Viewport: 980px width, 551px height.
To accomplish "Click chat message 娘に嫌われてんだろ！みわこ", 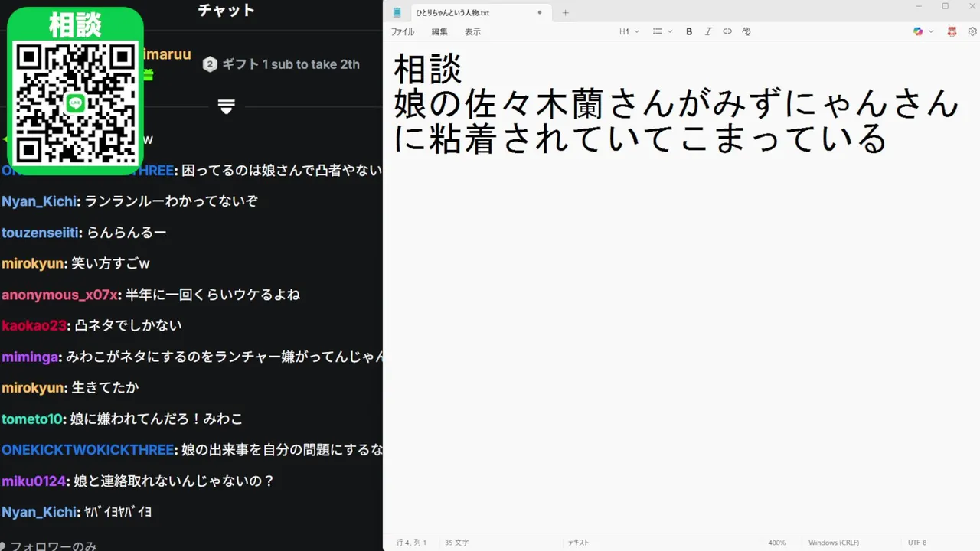I will [156, 419].
